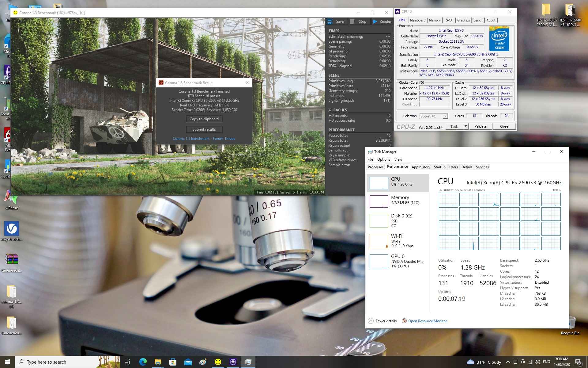The image size is (588, 368).
Task: Switch to App history tab in Task Manager
Action: tap(421, 167)
